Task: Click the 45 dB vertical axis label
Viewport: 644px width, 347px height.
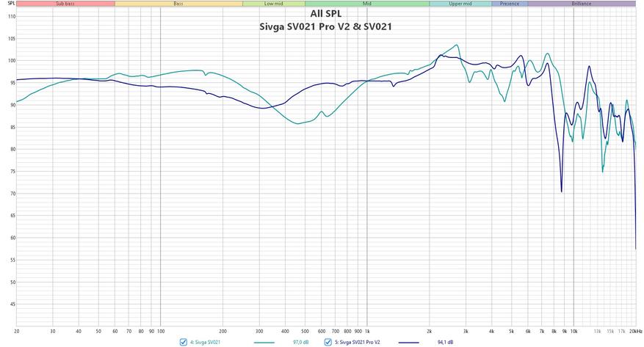Action: 12,304
